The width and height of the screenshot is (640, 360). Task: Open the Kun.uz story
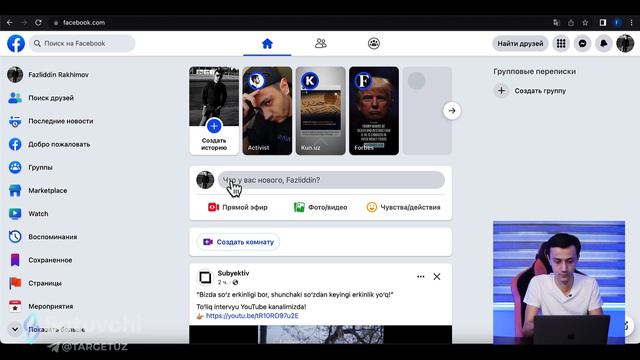click(320, 111)
